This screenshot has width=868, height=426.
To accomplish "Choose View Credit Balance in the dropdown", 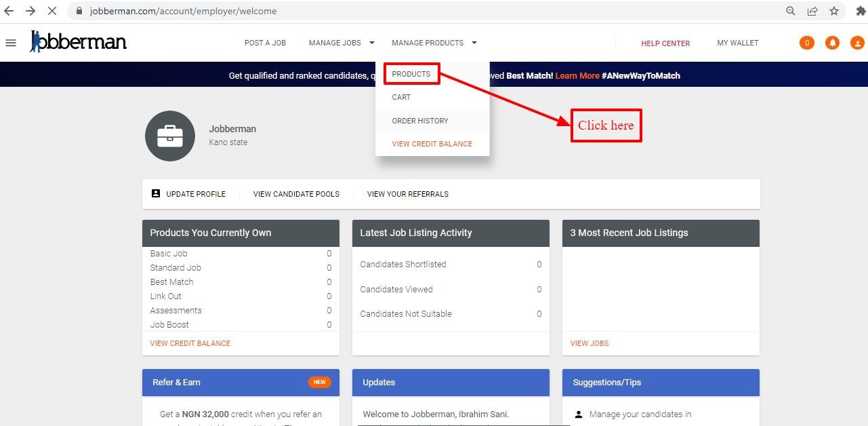I will pos(432,144).
